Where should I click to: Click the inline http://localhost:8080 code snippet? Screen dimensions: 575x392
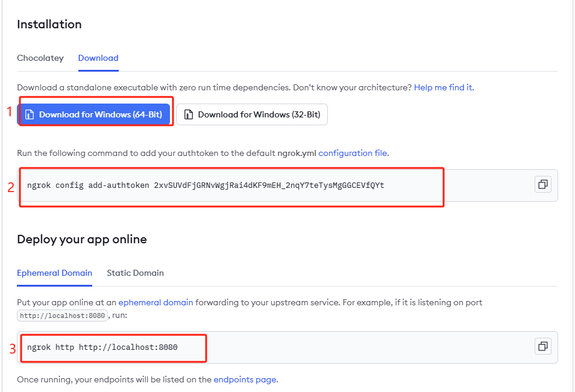(x=62, y=316)
